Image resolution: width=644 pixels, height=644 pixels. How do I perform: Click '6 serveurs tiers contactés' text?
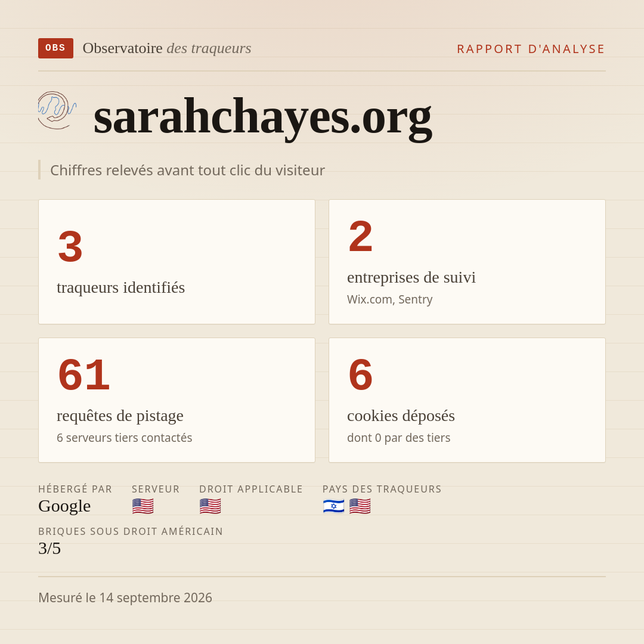click(125, 438)
